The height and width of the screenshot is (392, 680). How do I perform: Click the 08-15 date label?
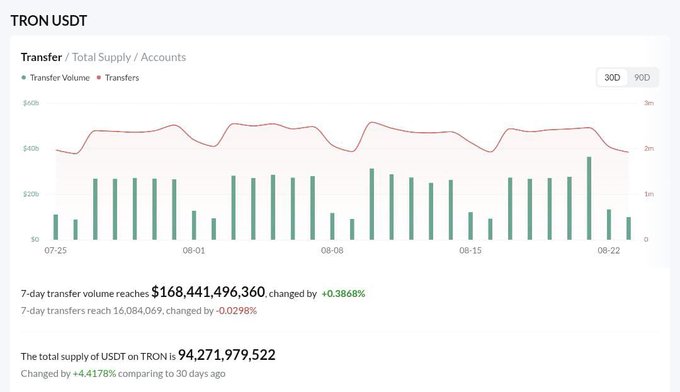coord(471,250)
